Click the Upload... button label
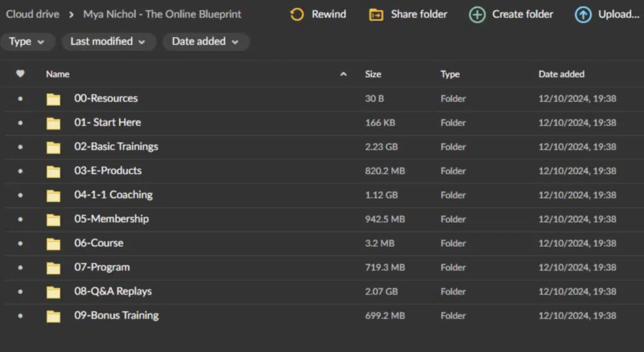The width and height of the screenshot is (644, 352). [x=619, y=14]
